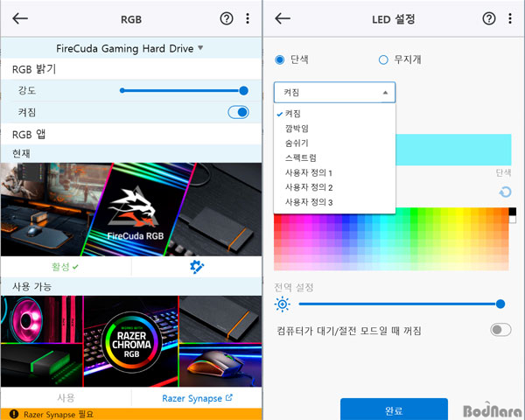Open the Razer Synapse link
Viewport: 525px width, 420px height.
click(197, 398)
